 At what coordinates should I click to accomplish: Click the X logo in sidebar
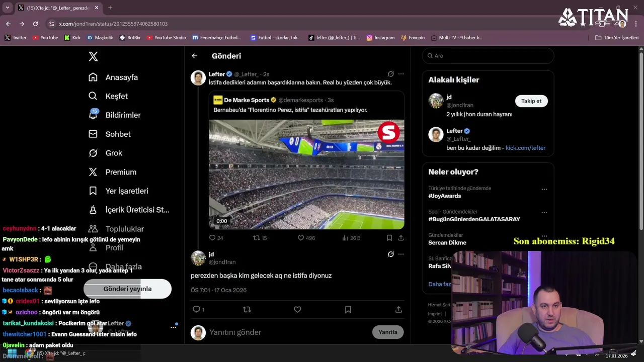(x=93, y=56)
